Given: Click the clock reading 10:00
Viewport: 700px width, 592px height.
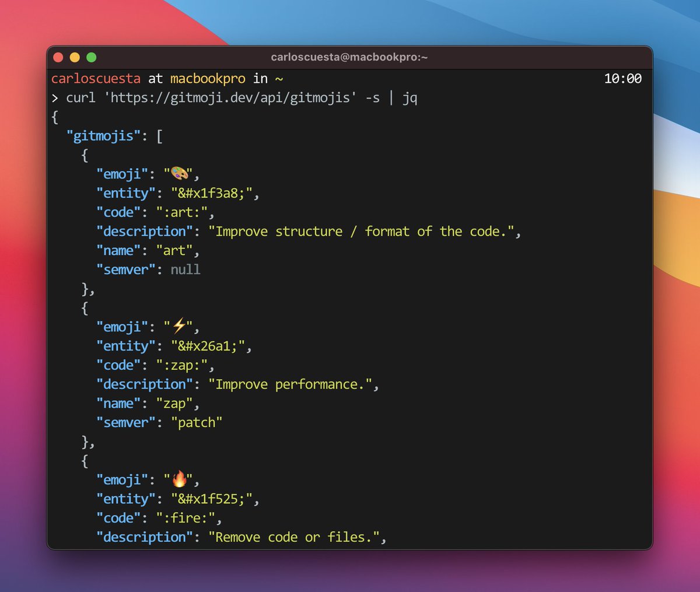Looking at the screenshot, I should pos(623,79).
